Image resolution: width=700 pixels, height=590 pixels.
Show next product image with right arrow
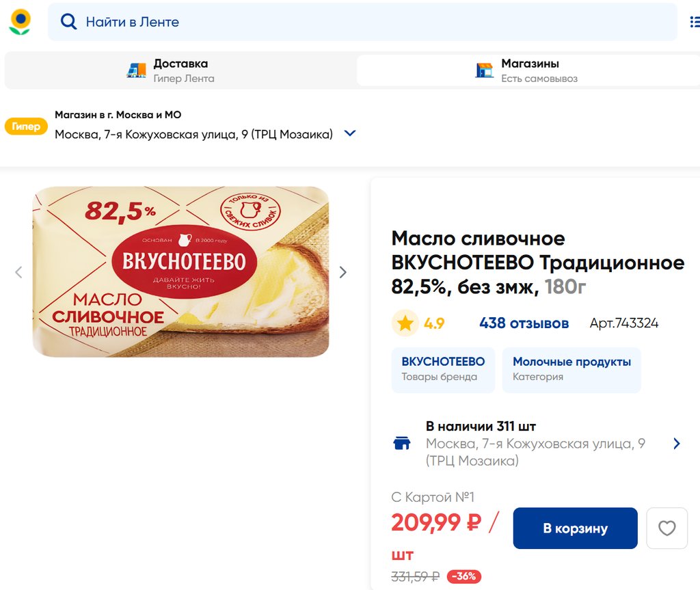[x=343, y=272]
